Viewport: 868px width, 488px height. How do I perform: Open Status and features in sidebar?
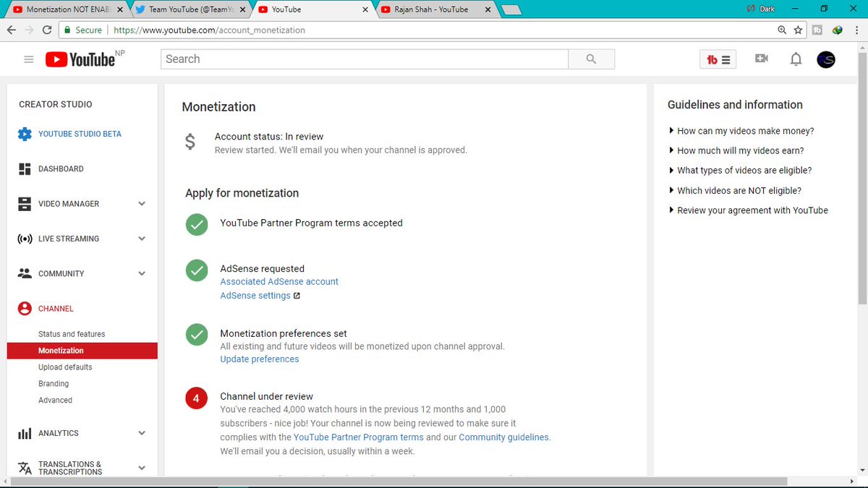pyautogui.click(x=72, y=334)
